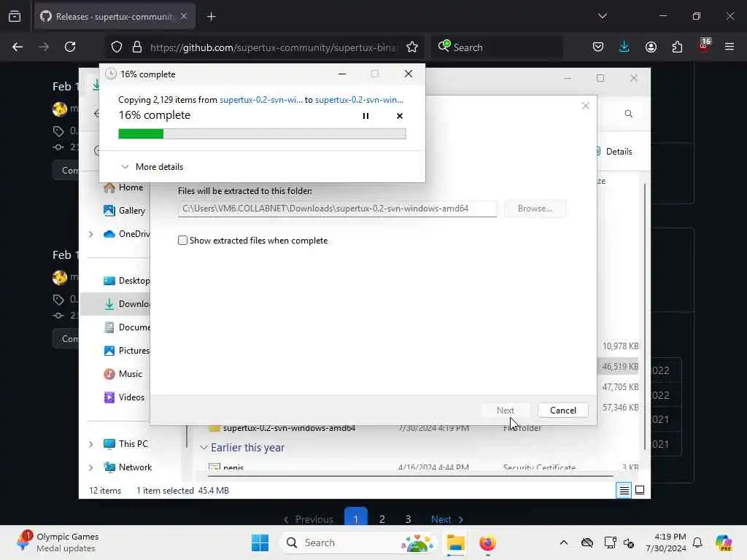The width and height of the screenshot is (747, 560).
Task: Pause the file copy operation
Action: click(x=365, y=116)
